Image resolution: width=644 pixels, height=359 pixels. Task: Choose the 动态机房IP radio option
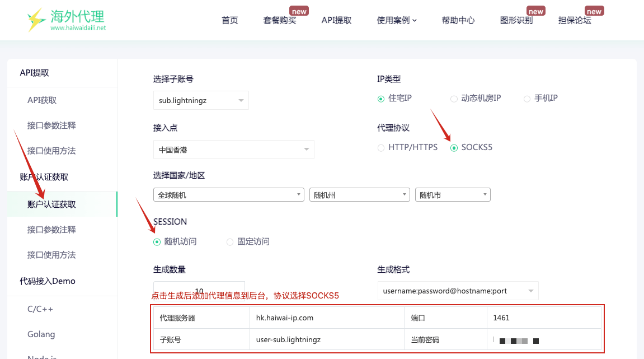pyautogui.click(x=454, y=99)
